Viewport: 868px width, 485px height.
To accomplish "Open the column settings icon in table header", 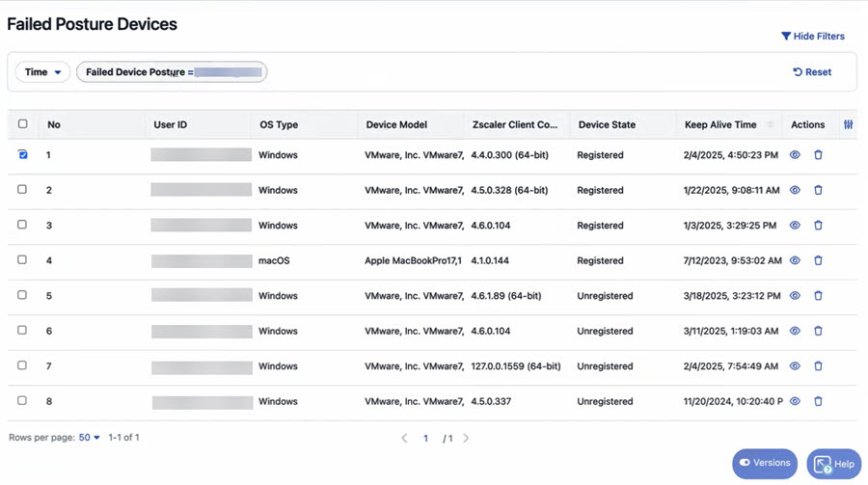I will 848,124.
